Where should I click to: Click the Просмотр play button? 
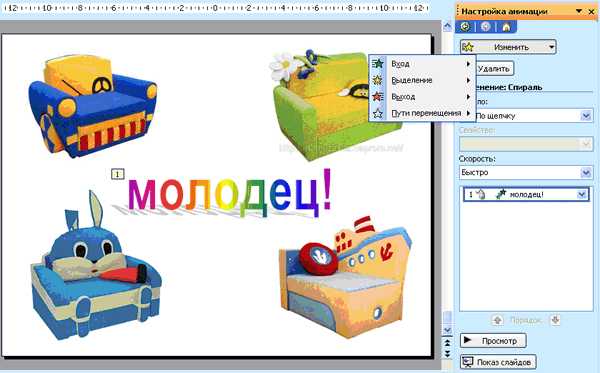[493, 340]
